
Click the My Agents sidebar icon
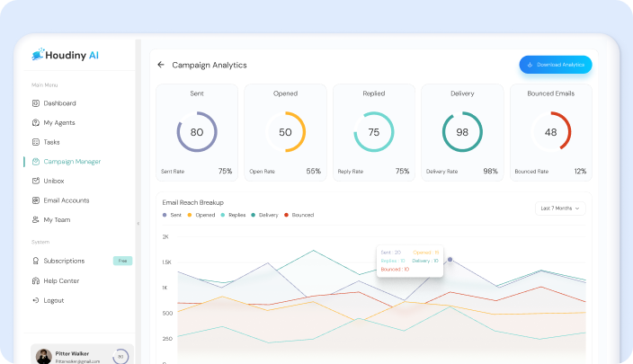(36, 122)
